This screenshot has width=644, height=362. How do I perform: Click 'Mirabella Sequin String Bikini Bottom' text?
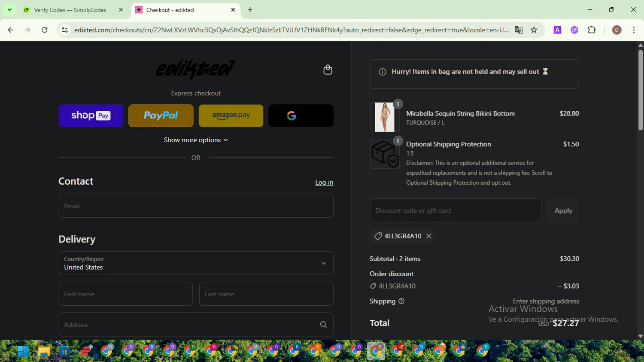460,113
